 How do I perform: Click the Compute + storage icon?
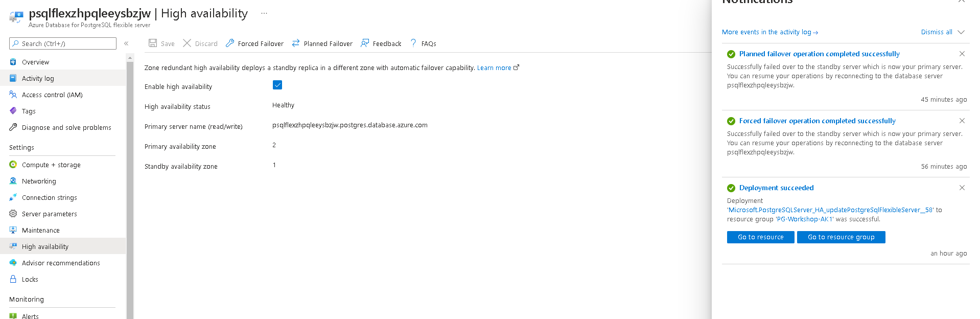point(13,165)
